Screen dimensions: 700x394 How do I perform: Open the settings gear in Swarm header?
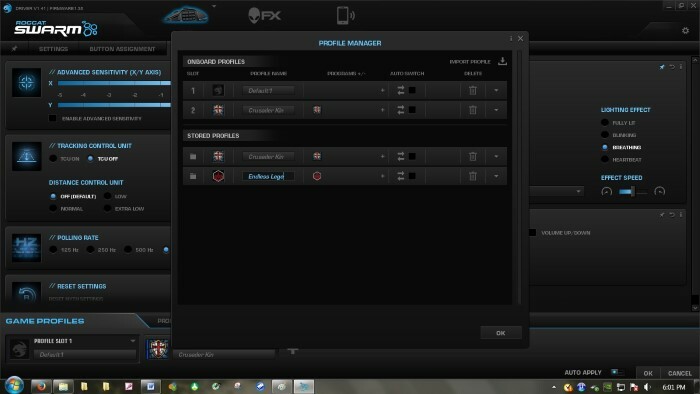tap(685, 31)
